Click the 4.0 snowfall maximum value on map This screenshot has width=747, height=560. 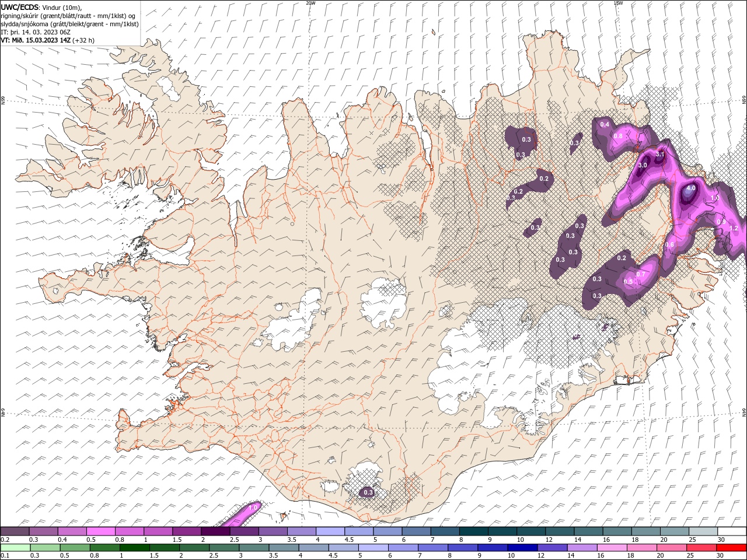tap(691, 188)
